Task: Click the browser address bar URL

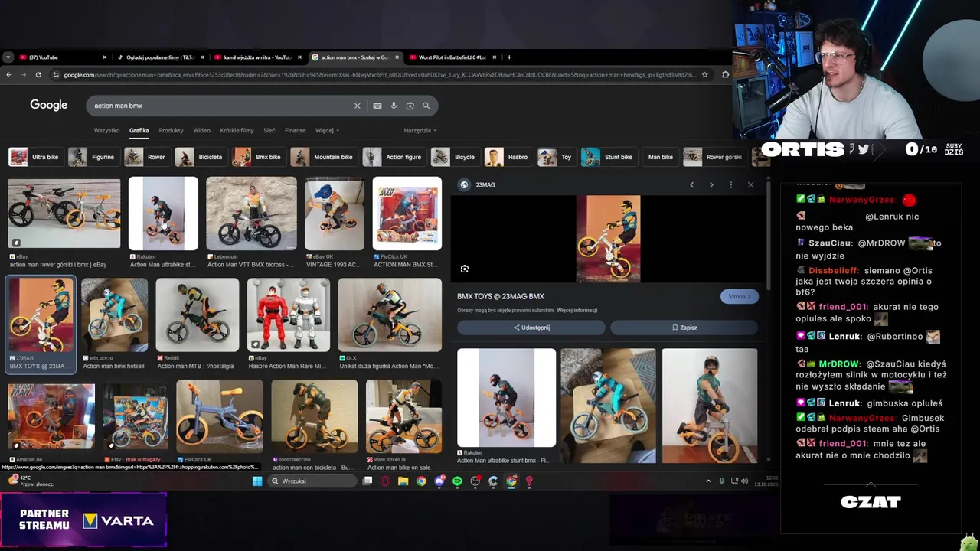Action: click(379, 74)
